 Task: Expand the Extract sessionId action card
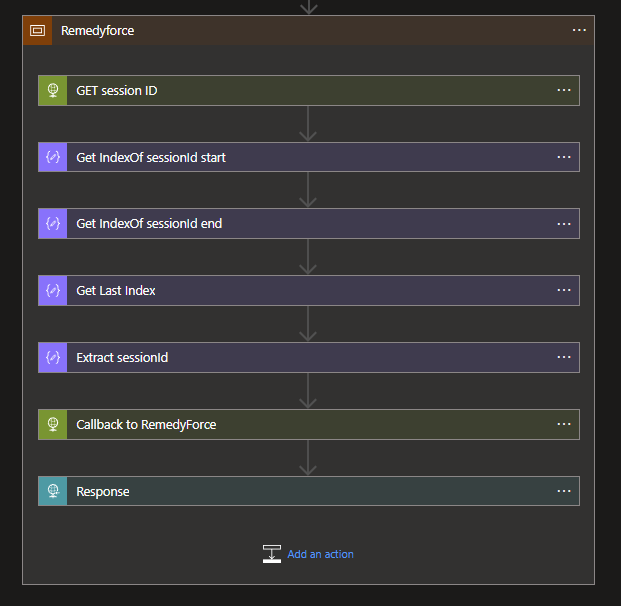309,357
